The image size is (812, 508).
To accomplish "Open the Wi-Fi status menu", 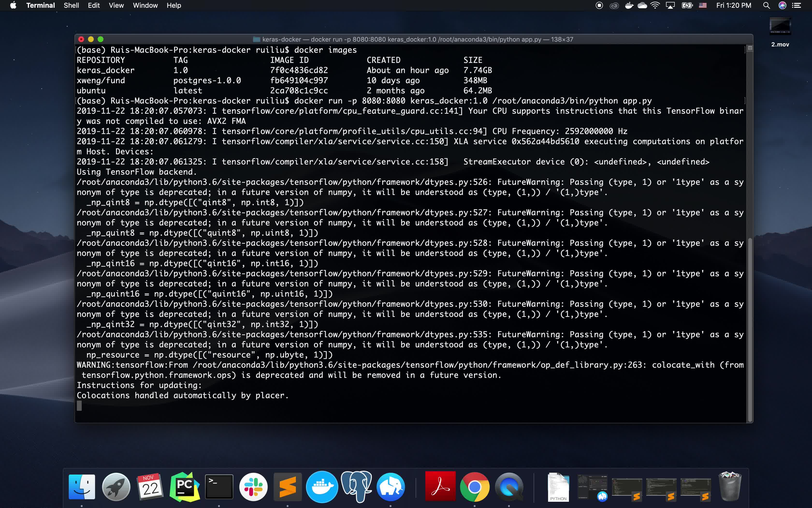I will (655, 5).
